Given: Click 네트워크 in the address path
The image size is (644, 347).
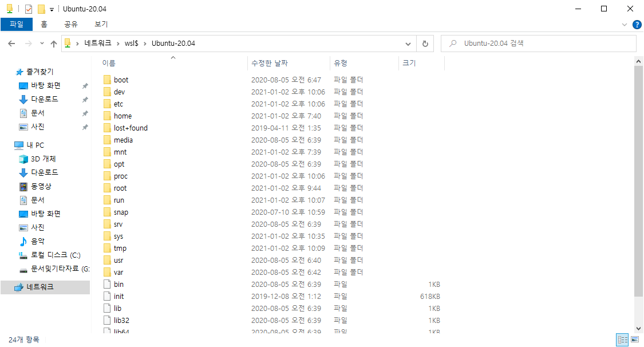Looking at the screenshot, I should pos(98,43).
